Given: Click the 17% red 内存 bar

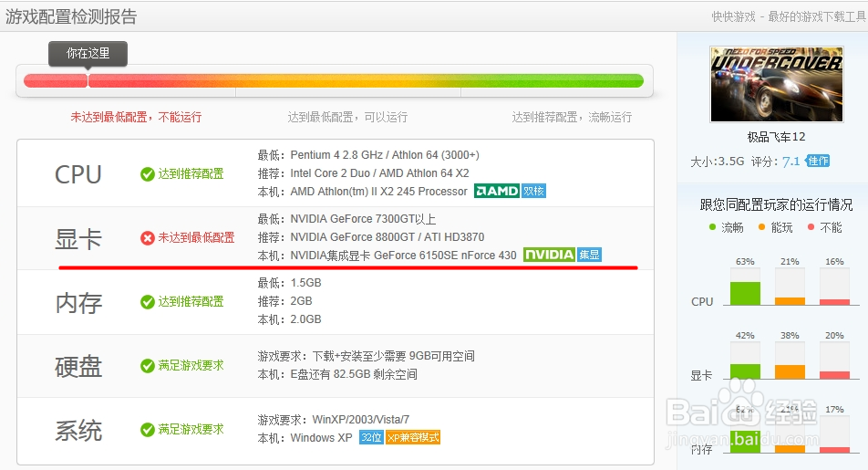Looking at the screenshot, I should [x=835, y=450].
